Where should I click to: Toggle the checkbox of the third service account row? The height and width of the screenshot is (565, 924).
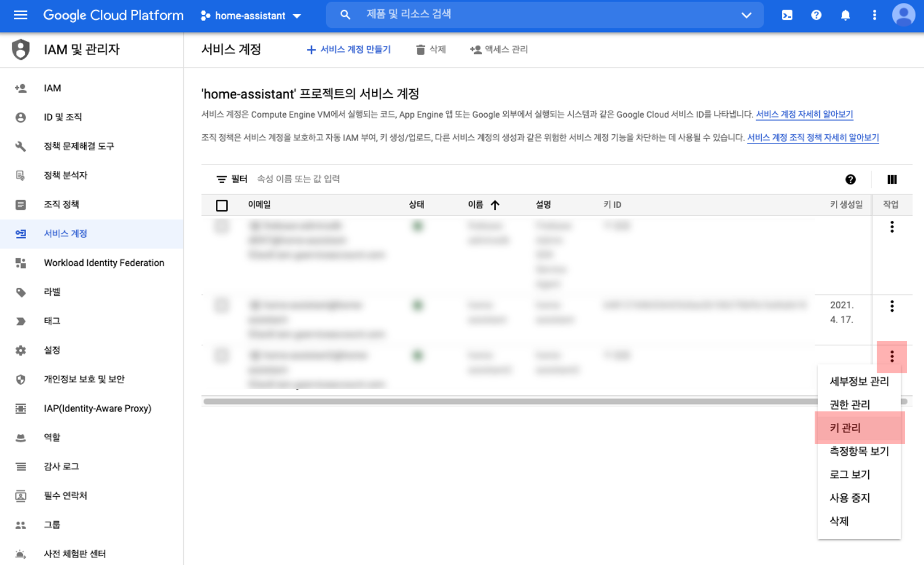[x=222, y=356]
